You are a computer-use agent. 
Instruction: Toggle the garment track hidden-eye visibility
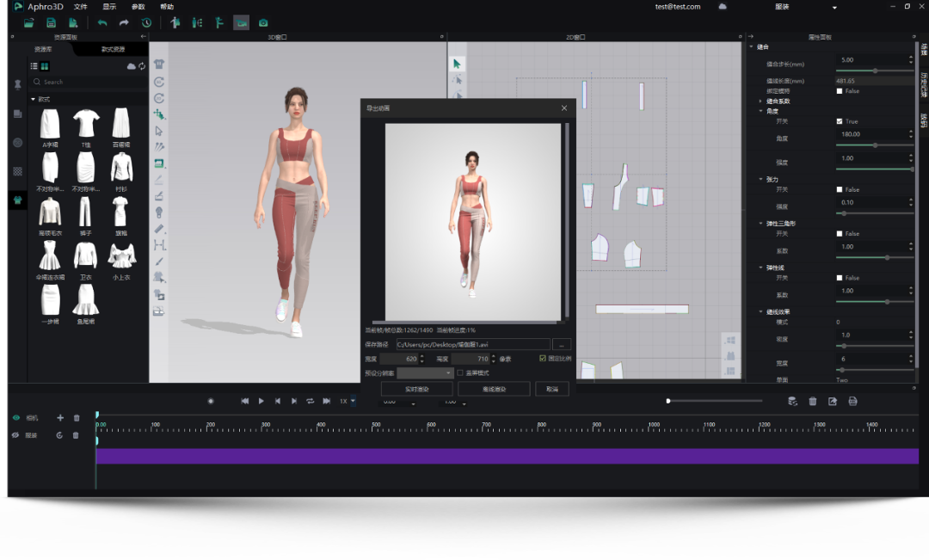click(x=15, y=435)
